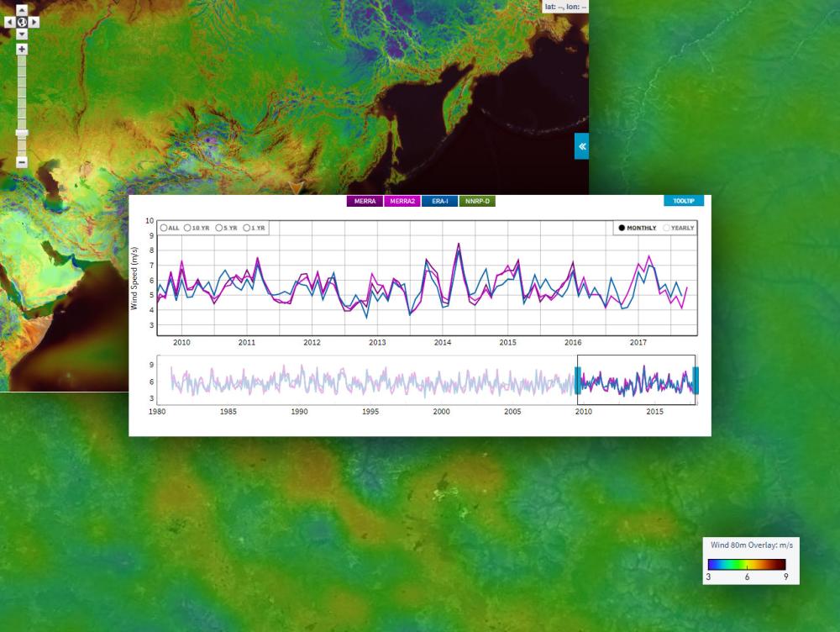The width and height of the screenshot is (840, 632).
Task: Zoom out with the minus button
Action: pos(22,162)
